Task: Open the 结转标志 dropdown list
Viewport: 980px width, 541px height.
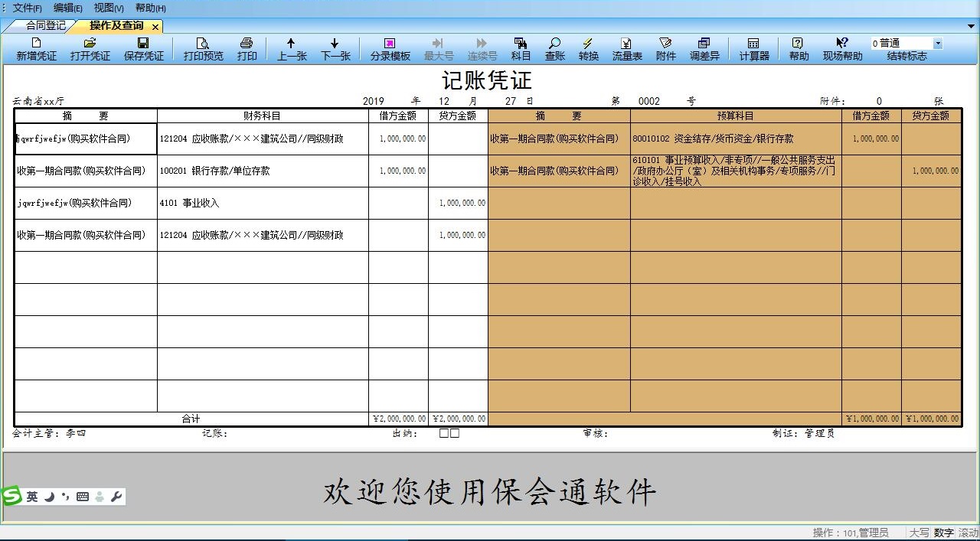Action: 938,43
